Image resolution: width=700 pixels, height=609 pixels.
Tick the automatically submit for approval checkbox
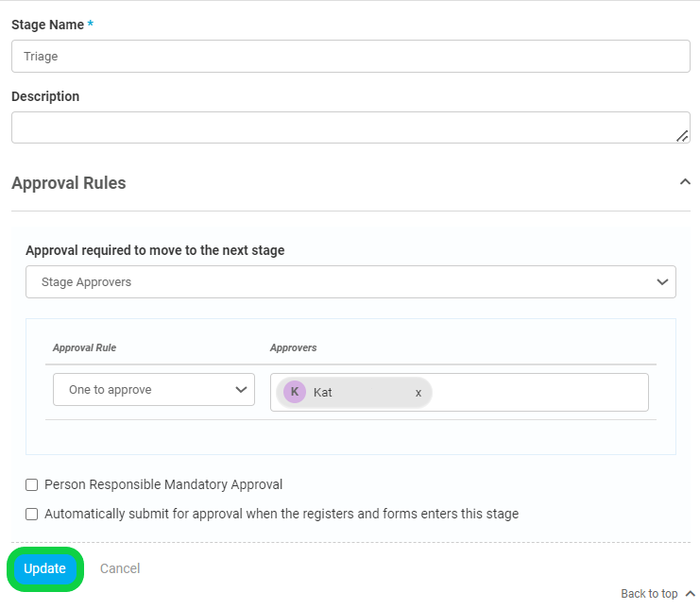pyautogui.click(x=32, y=515)
